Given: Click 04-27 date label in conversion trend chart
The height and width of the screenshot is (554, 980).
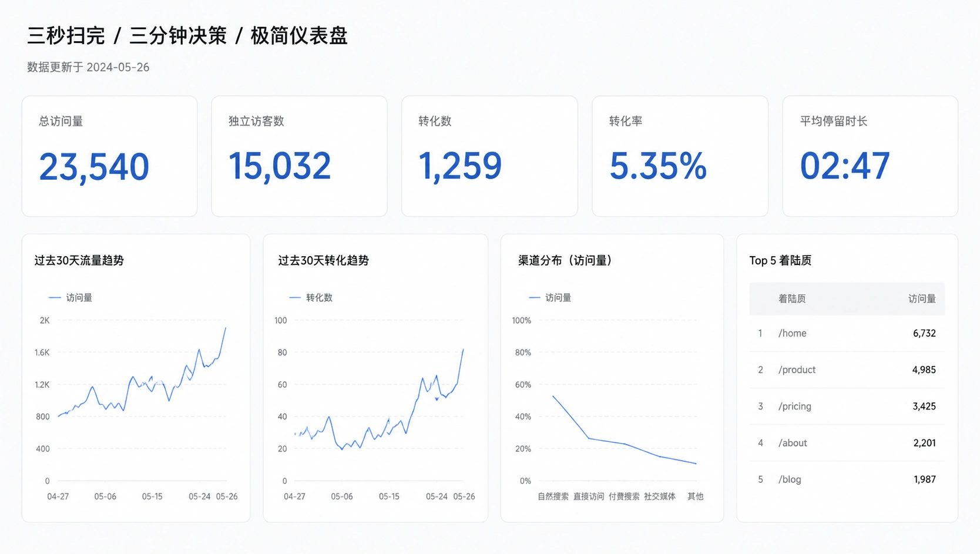Looking at the screenshot, I should tap(294, 496).
